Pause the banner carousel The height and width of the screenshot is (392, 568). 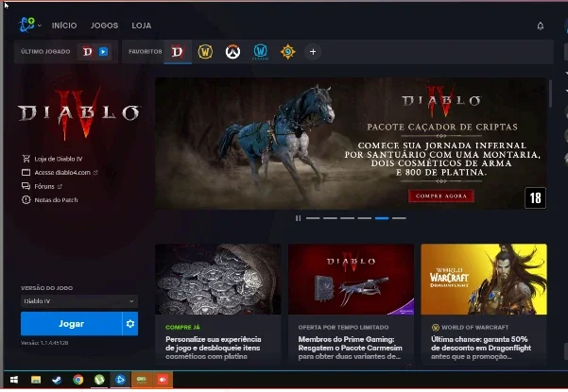pos(298,218)
